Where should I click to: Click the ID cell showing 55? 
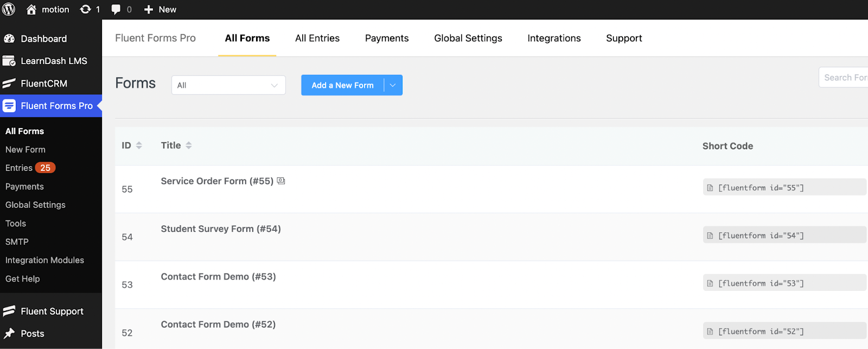click(127, 189)
